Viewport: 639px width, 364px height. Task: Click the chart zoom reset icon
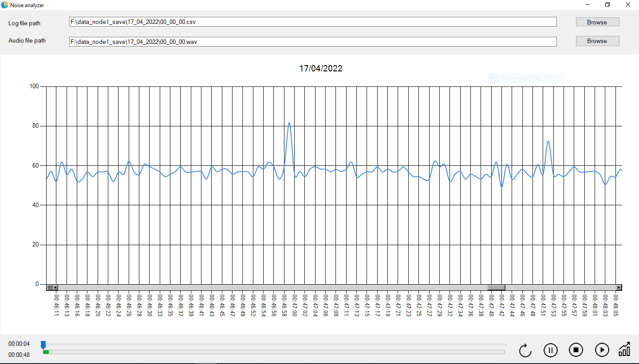[x=49, y=287]
